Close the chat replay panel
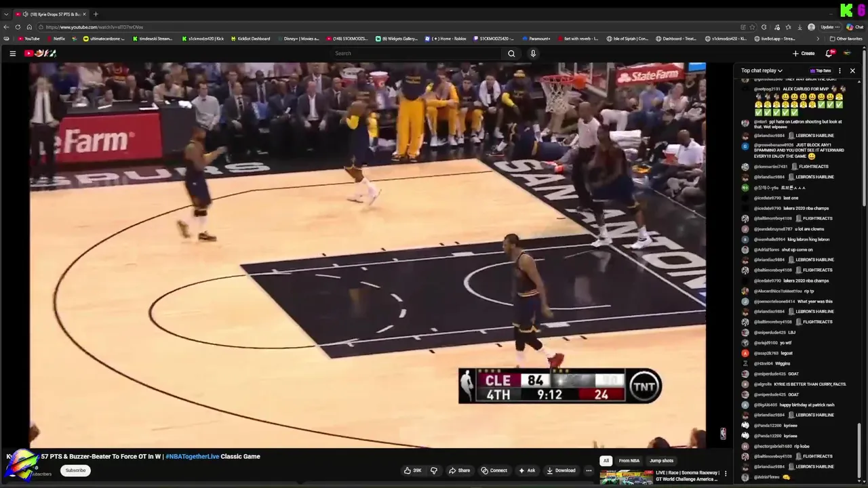868x488 pixels. coord(852,70)
